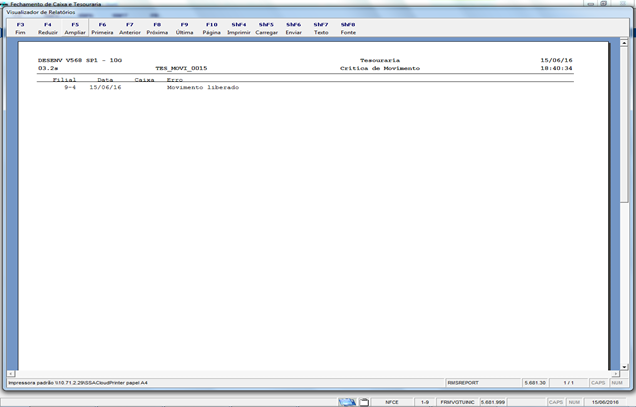Click the Caixa column header
This screenshot has width=636, height=407.
point(144,80)
